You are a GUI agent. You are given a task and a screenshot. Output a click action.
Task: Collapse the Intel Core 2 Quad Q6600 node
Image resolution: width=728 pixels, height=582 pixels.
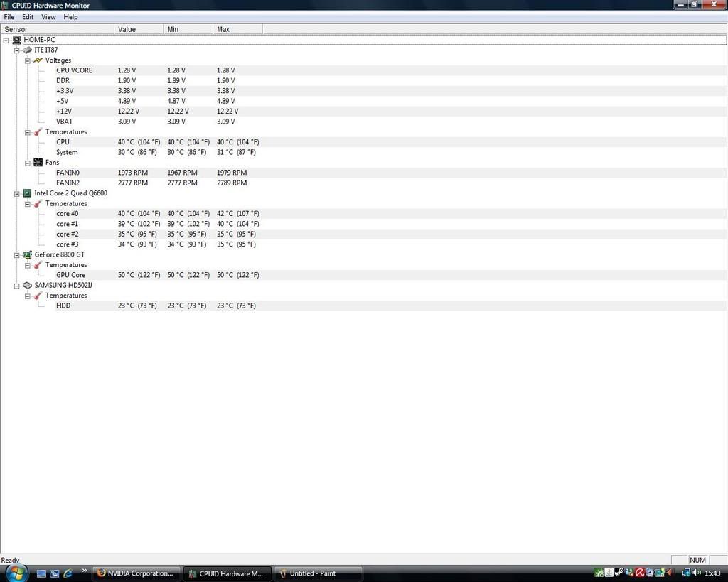tap(17, 193)
